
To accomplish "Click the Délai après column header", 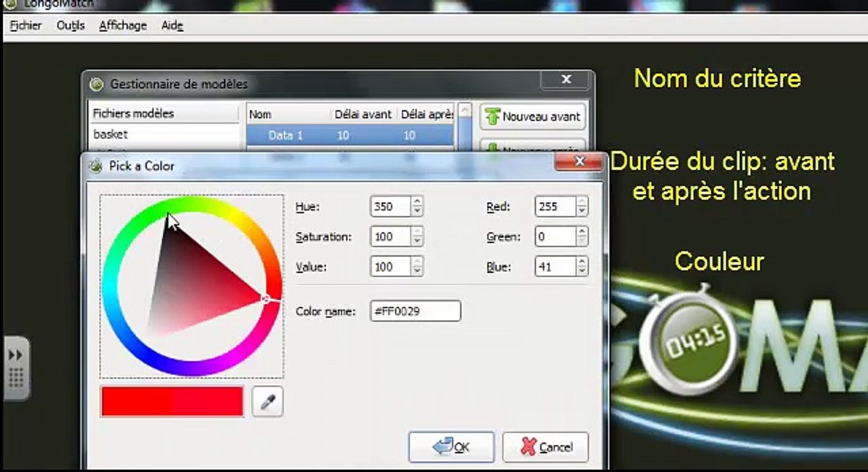I will pyautogui.click(x=426, y=114).
